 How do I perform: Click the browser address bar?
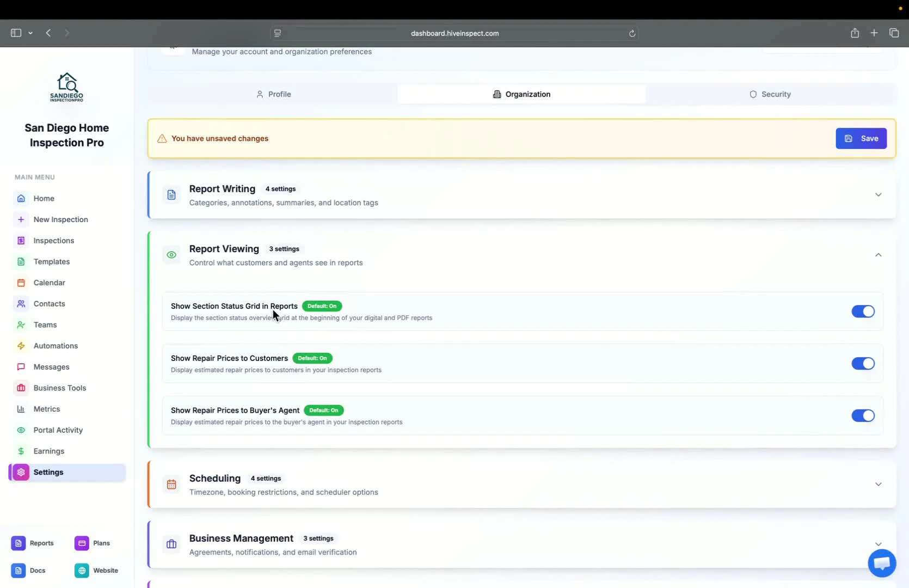coord(454,33)
